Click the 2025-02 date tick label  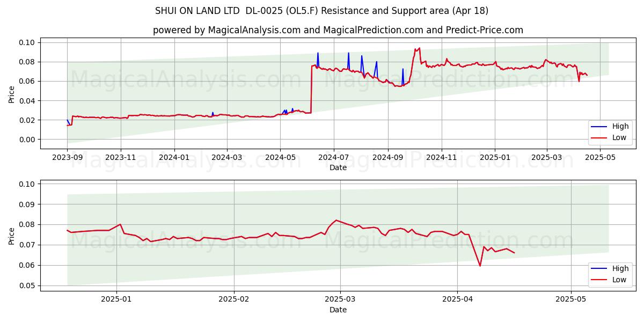click(235, 299)
